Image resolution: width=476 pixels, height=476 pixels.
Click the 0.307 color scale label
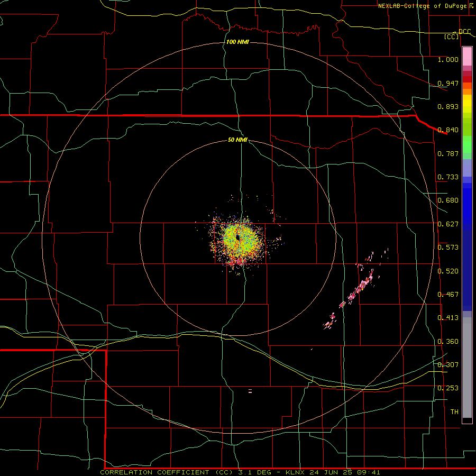(x=448, y=365)
